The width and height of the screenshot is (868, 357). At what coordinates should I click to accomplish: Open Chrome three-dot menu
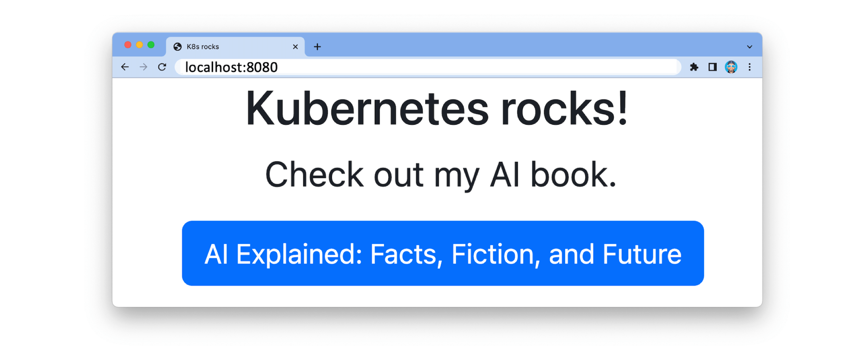tap(749, 67)
